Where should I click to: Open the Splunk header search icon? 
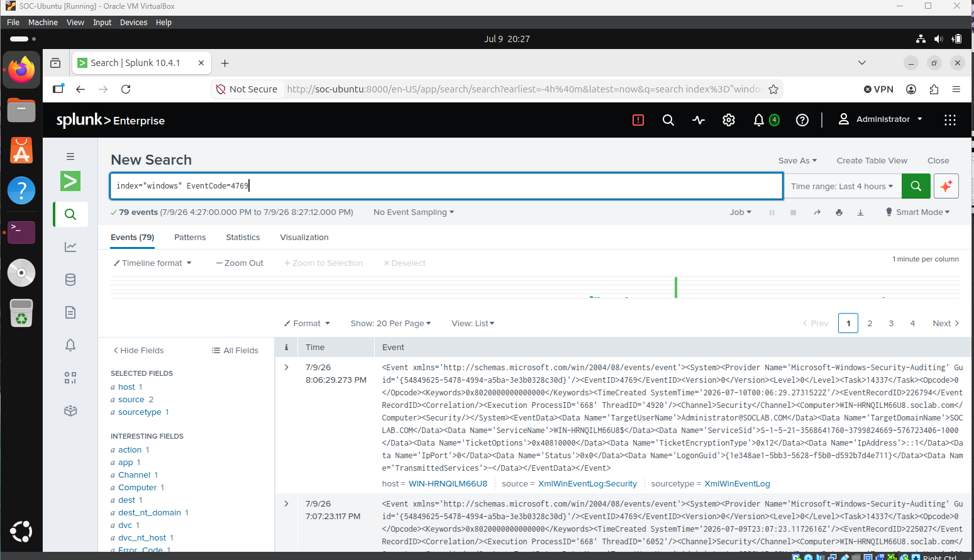coord(668,120)
